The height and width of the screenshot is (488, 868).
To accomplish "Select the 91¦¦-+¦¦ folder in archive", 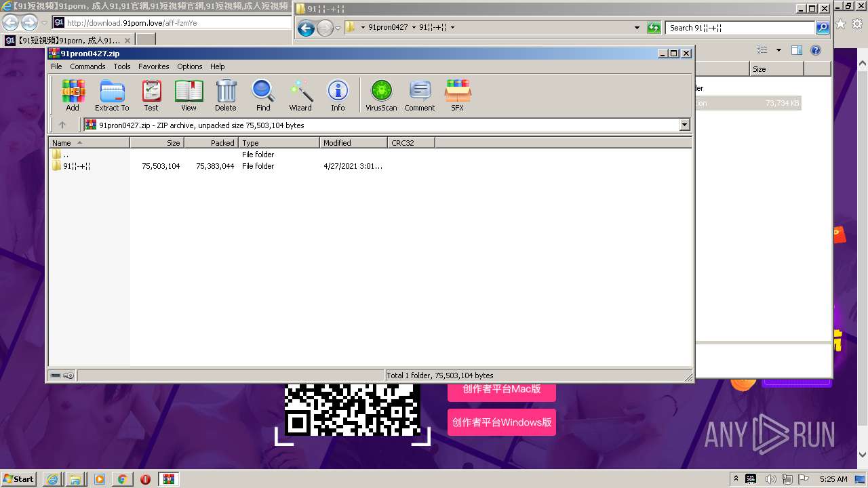I will [71, 166].
